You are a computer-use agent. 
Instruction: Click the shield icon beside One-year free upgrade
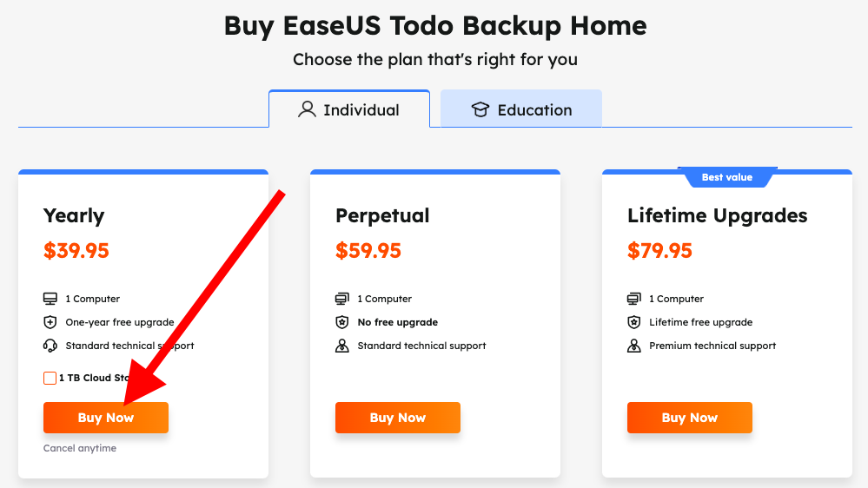[x=50, y=322]
